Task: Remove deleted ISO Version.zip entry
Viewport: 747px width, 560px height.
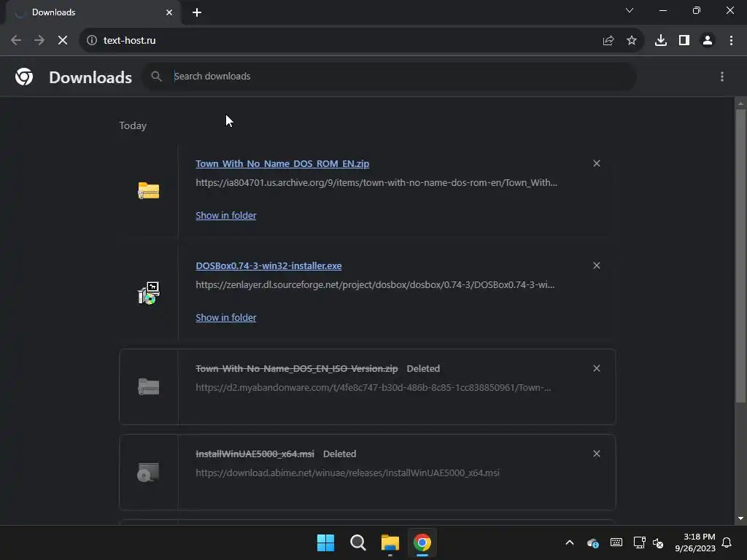Action: [x=597, y=368]
